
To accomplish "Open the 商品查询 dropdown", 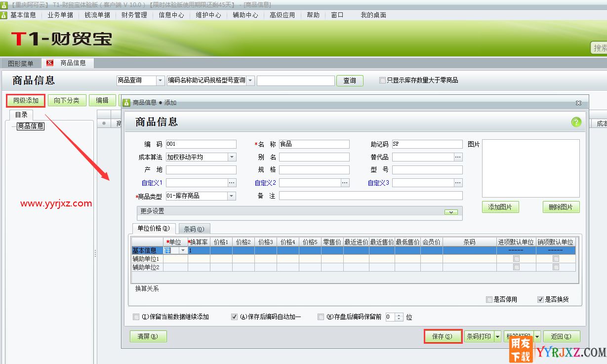I will coord(160,81).
